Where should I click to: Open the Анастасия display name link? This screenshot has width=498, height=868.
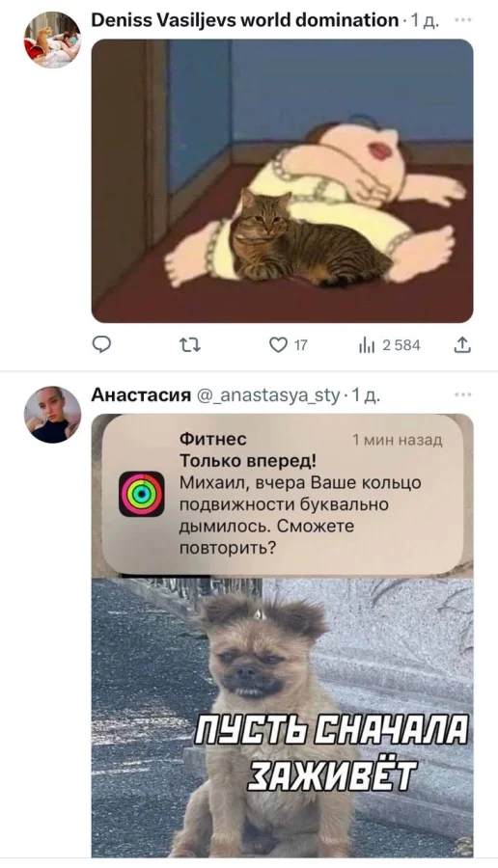coord(141,394)
